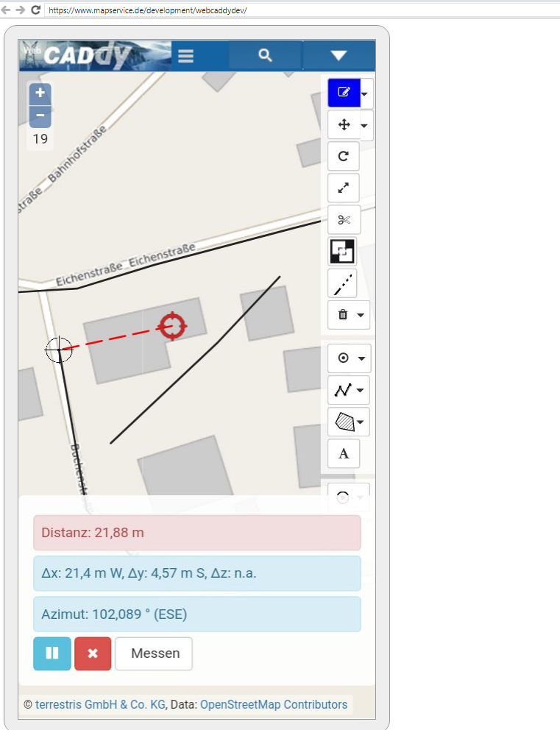Click the rotate tool icon
The width and height of the screenshot is (560, 730).
(x=344, y=157)
